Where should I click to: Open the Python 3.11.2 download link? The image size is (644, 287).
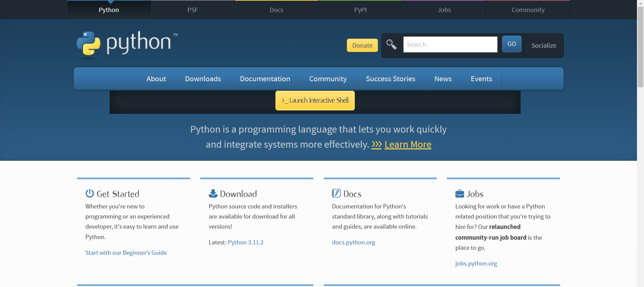246,242
